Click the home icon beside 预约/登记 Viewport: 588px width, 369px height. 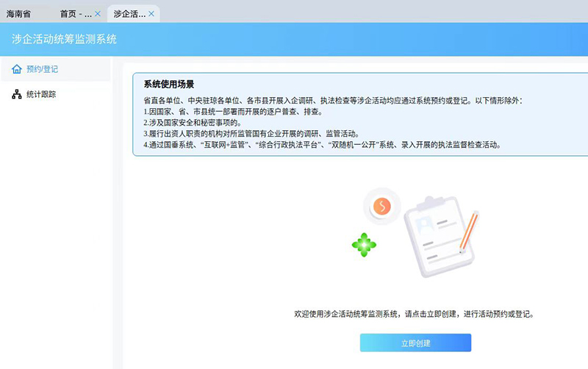click(x=17, y=69)
